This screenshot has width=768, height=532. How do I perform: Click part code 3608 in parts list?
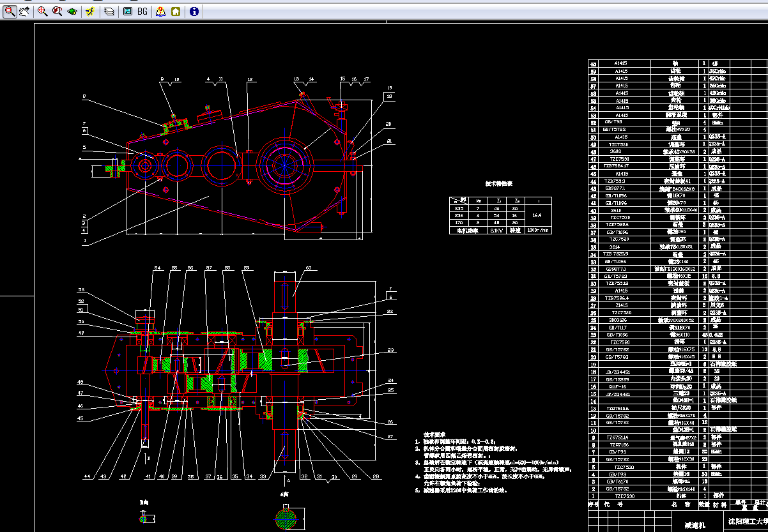coord(616,152)
